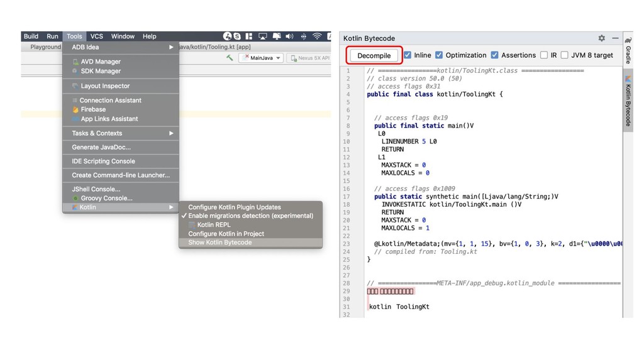Click the green hammer build icon

230,58
